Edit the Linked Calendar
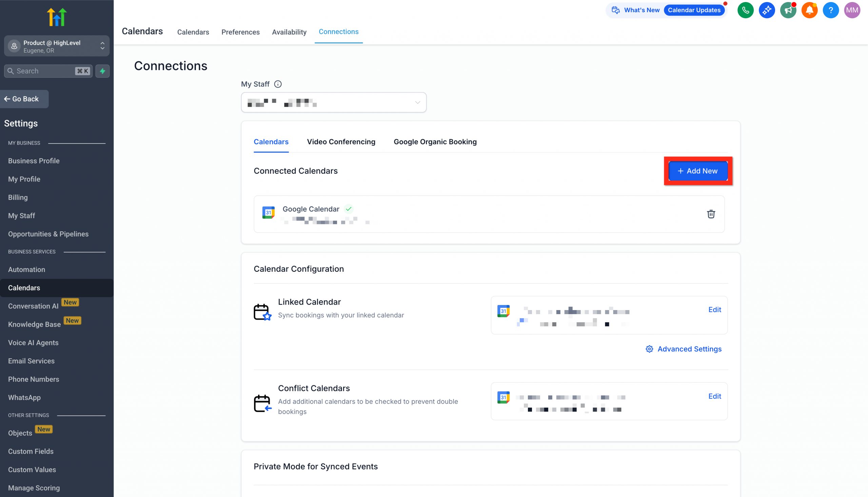 pyautogui.click(x=715, y=310)
